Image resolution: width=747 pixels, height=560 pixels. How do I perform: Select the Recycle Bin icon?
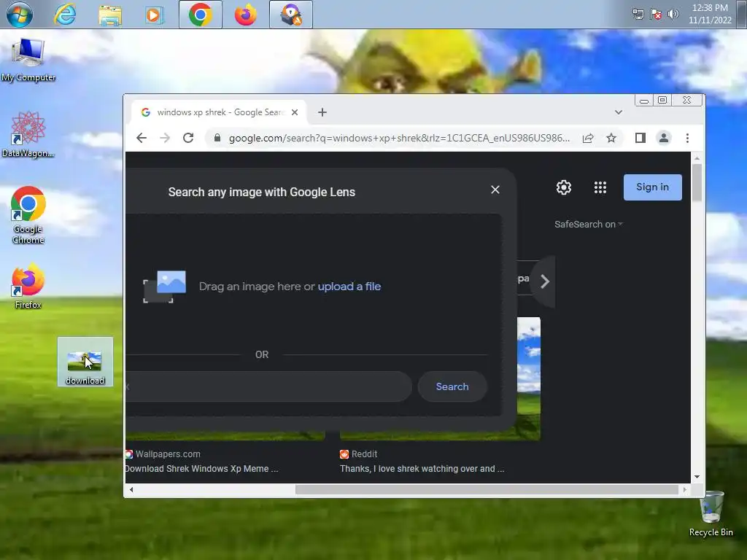tap(711, 514)
